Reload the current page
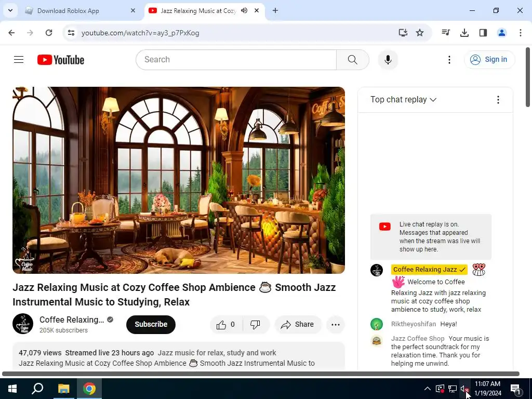532x399 pixels. pos(49,33)
